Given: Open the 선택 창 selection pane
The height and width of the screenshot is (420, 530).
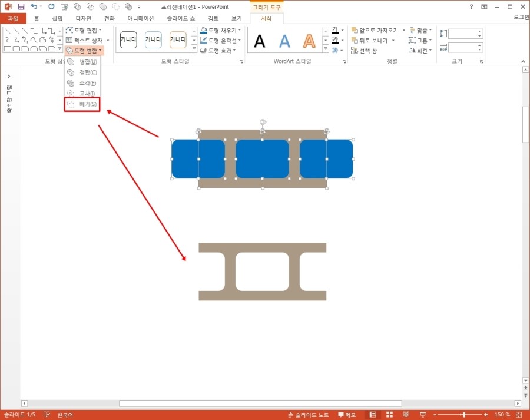Looking at the screenshot, I should (364, 51).
